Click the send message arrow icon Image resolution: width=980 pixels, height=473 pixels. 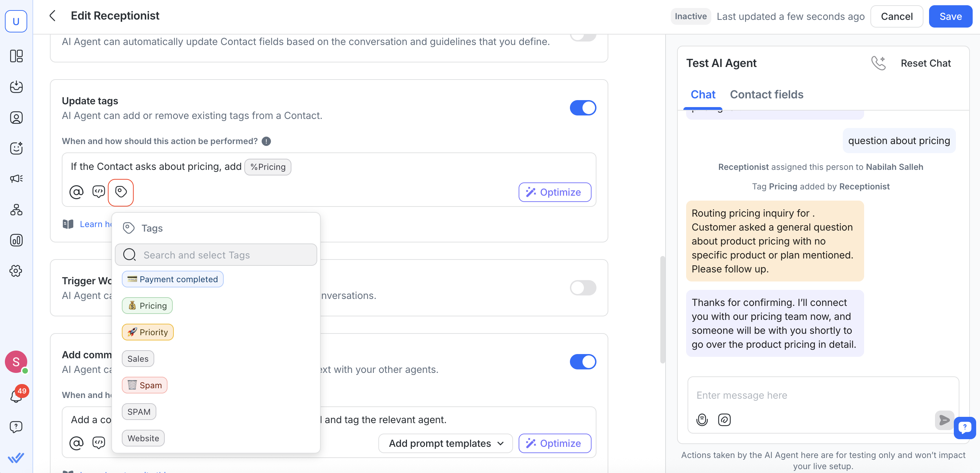[x=945, y=420]
